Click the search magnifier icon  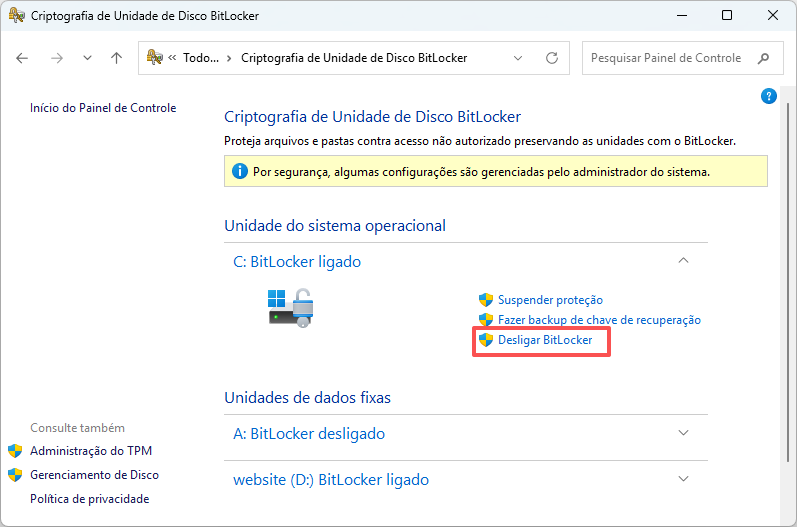tap(763, 58)
